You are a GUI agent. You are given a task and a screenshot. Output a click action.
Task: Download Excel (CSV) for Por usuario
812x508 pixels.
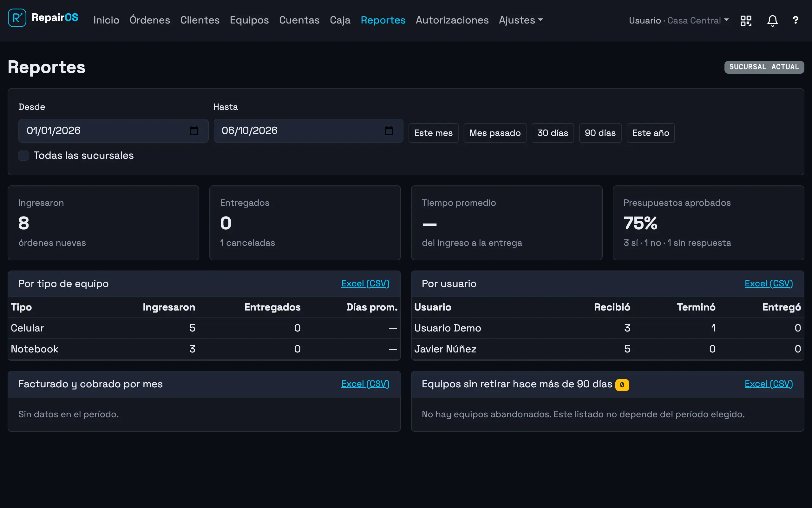click(x=768, y=284)
